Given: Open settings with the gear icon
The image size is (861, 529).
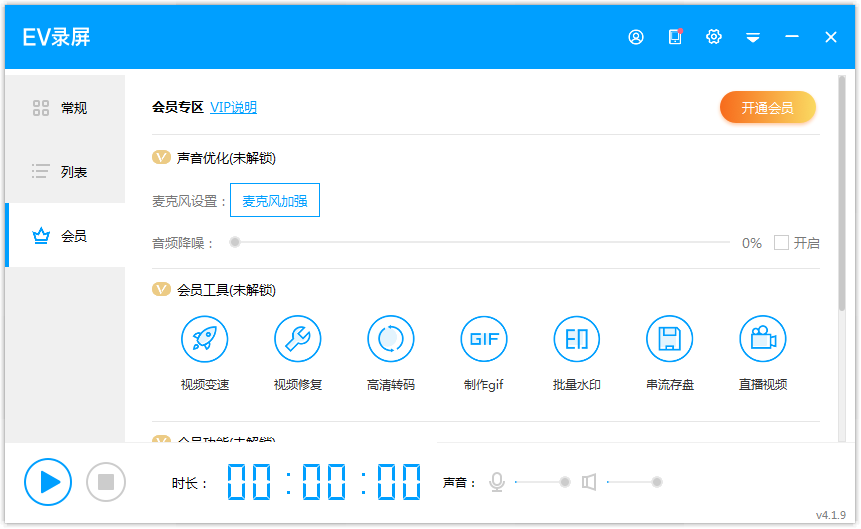Looking at the screenshot, I should coord(714,37).
